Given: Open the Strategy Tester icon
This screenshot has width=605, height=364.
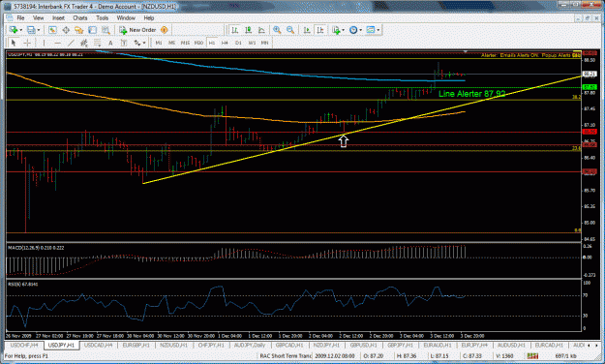Looking at the screenshot, I should pos(106,30).
